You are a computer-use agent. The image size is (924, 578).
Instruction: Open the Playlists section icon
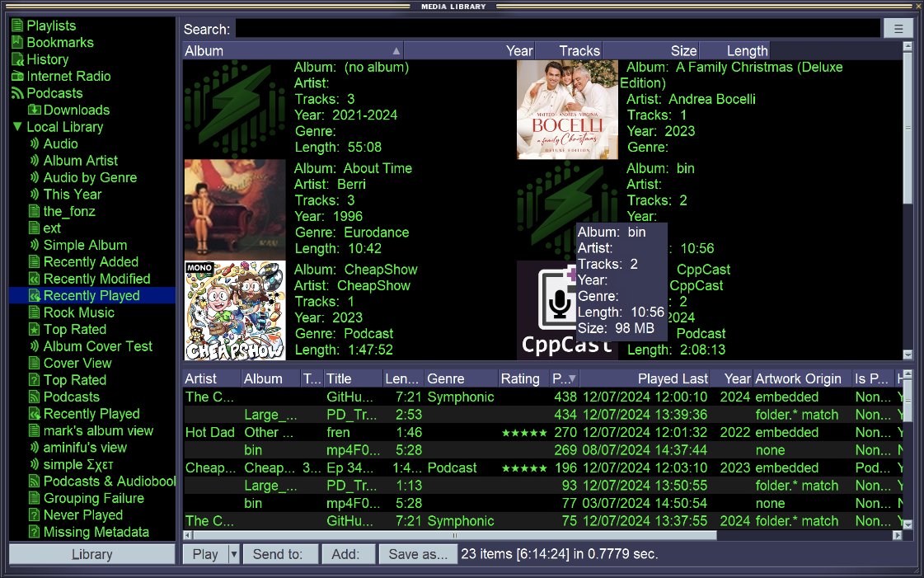(x=18, y=25)
